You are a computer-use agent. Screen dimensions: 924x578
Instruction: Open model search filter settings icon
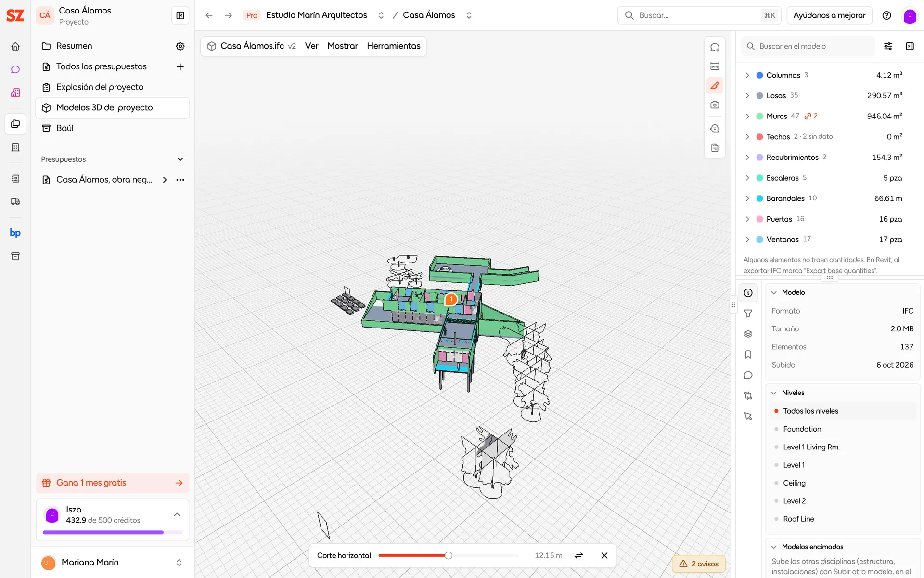pos(888,46)
